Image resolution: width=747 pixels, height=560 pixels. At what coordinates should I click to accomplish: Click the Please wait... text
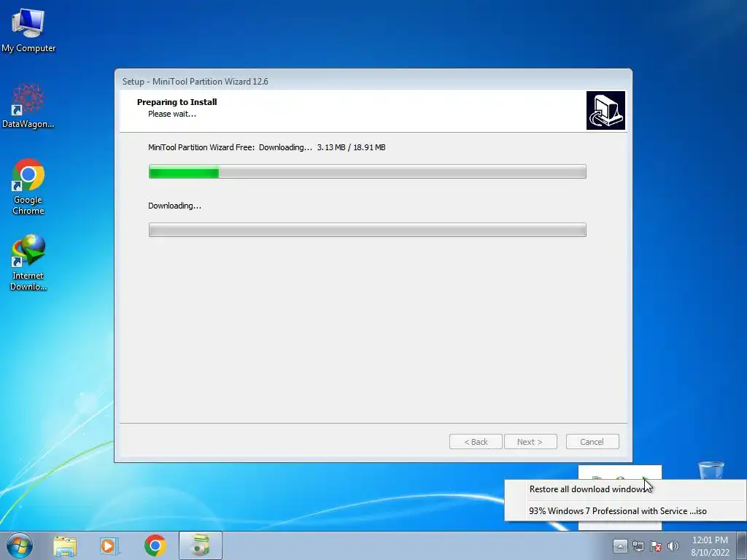click(x=172, y=114)
